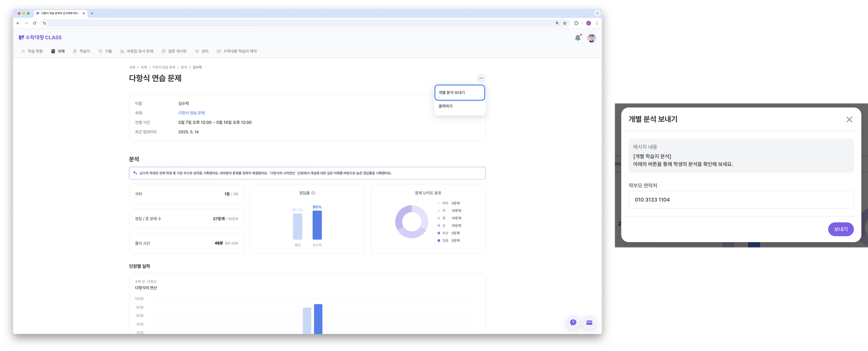
Task: Click the 평균 81.1% bar in chart
Action: click(x=298, y=227)
